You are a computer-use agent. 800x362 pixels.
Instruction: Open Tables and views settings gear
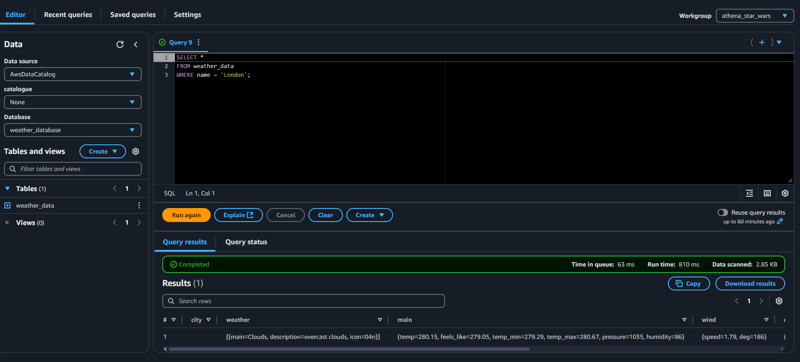(136, 151)
